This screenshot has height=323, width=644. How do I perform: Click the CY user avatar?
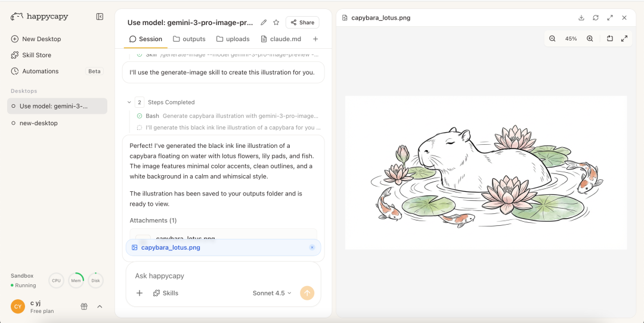[18, 306]
